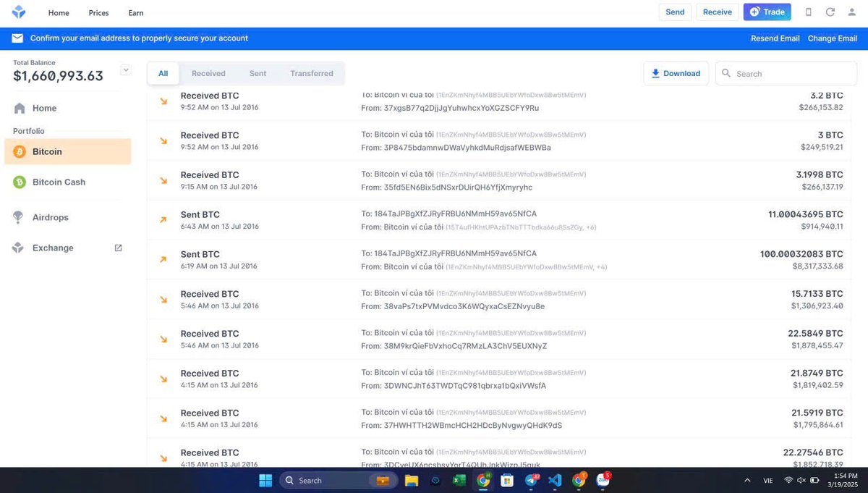The image size is (868, 493).
Task: Select Bitcoin in the Portfolio sidebar
Action: [x=68, y=152]
